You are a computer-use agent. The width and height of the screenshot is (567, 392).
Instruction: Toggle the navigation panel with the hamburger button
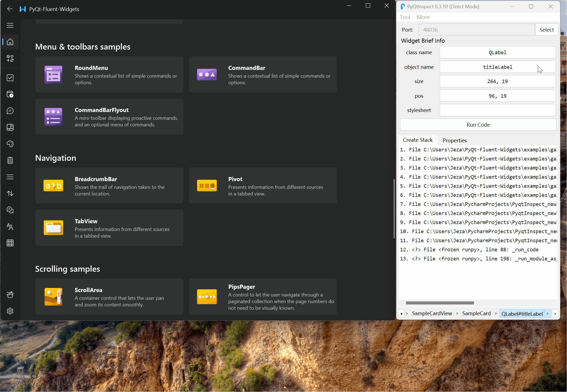tap(10, 25)
